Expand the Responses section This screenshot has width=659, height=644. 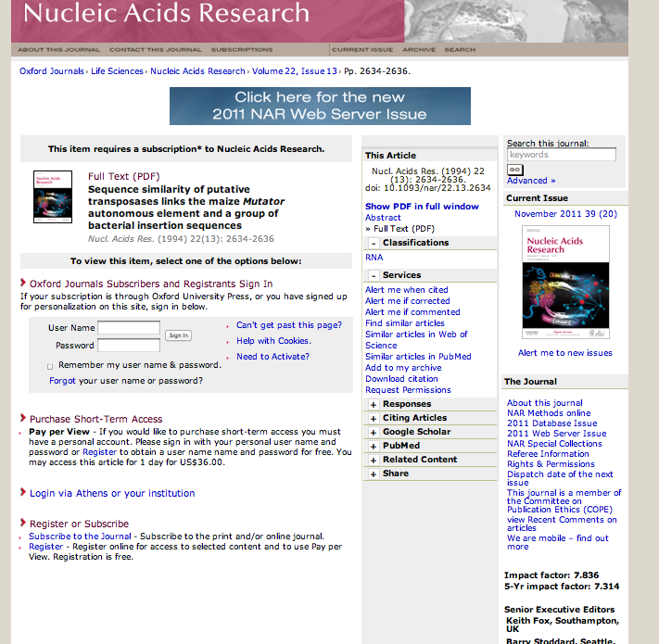pyautogui.click(x=373, y=404)
